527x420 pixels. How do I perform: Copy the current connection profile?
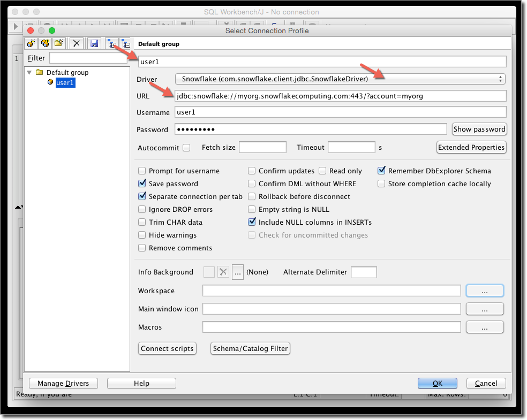[45, 43]
